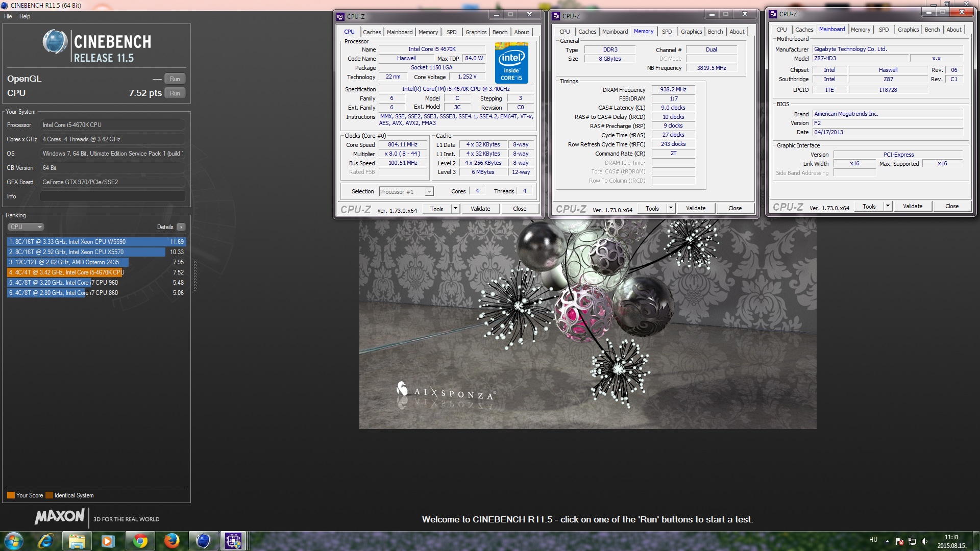Screen dimensions: 980x551
Task: Click the Action Center flag tray icon
Action: click(x=899, y=541)
